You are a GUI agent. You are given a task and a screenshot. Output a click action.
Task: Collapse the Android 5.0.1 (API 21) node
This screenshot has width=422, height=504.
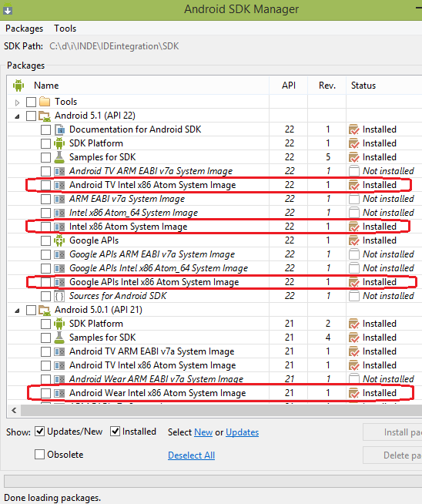(x=18, y=311)
